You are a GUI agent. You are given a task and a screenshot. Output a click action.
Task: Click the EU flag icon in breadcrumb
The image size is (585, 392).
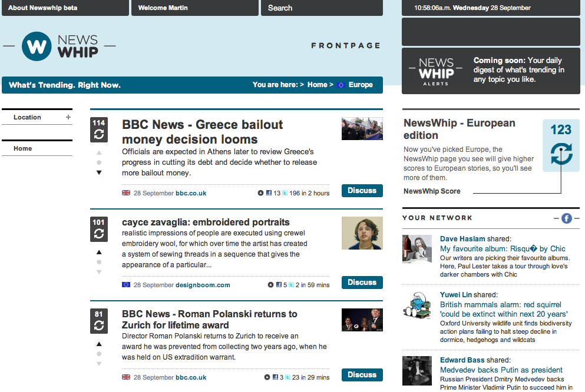[x=341, y=85]
